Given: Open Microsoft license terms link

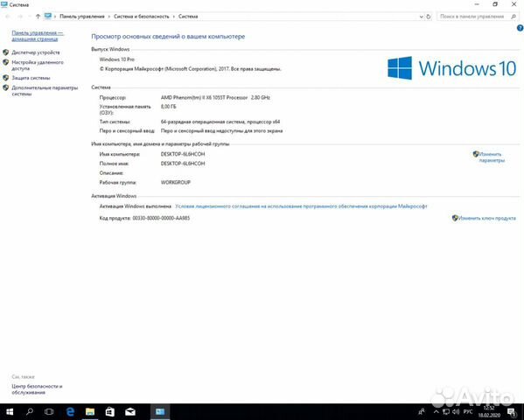Looking at the screenshot, I should pyautogui.click(x=301, y=206).
